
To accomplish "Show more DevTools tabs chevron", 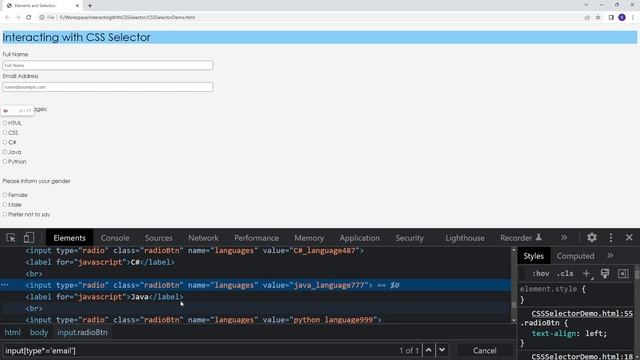I will tap(564, 238).
